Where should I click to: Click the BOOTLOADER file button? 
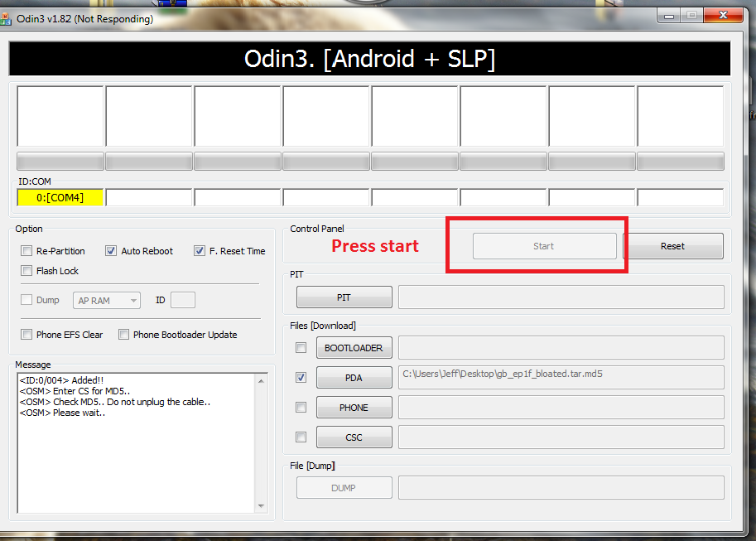(x=354, y=348)
